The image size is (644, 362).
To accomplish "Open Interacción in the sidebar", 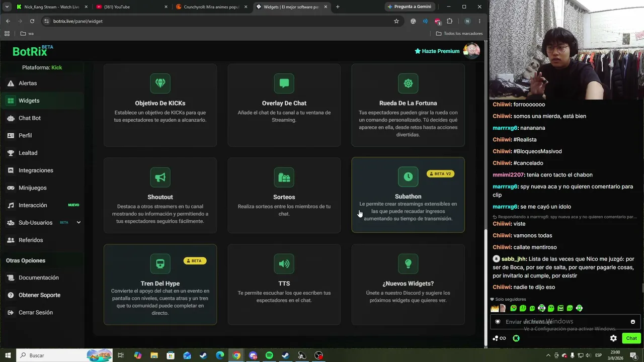I will 42,205.
